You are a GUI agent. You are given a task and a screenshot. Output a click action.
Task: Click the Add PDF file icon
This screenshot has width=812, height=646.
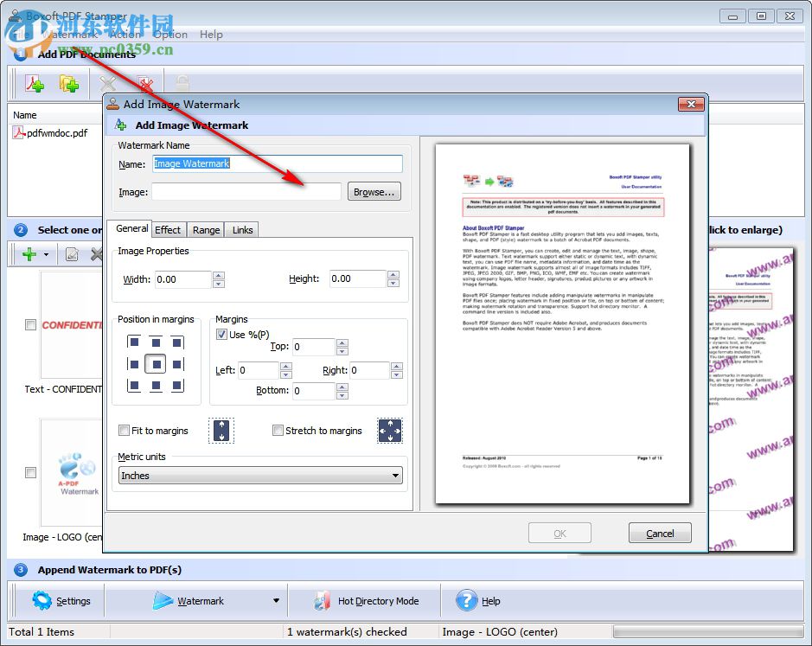click(35, 82)
